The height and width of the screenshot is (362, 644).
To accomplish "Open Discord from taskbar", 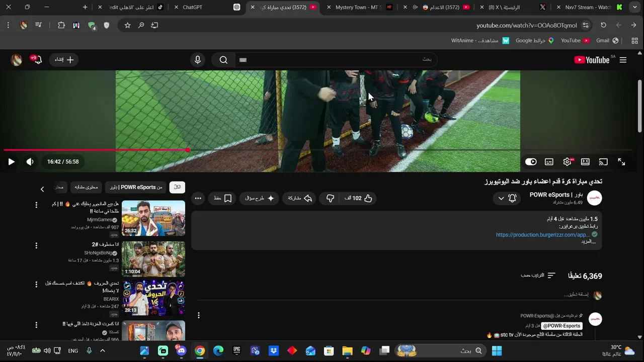I will point(181,350).
